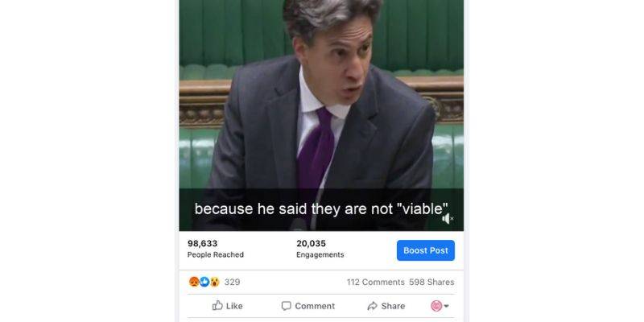Screen dimensions: 644x322
Task: Expand the post-as profile dropdown arrow
Action: (447, 306)
